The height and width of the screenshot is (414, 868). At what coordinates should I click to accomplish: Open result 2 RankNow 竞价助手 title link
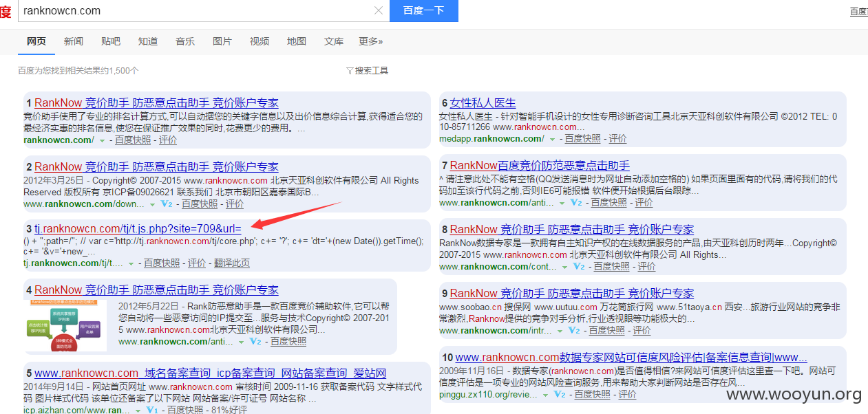[156, 167]
